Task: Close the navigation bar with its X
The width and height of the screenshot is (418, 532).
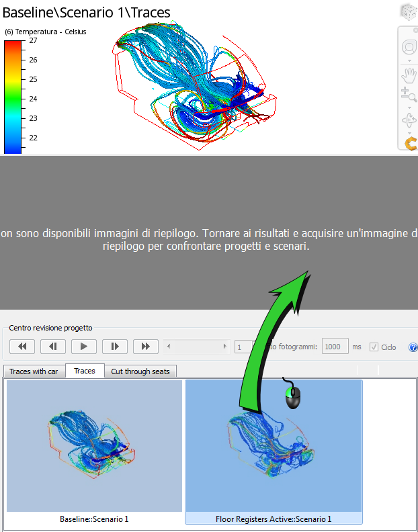Action: pyautogui.click(x=415, y=30)
